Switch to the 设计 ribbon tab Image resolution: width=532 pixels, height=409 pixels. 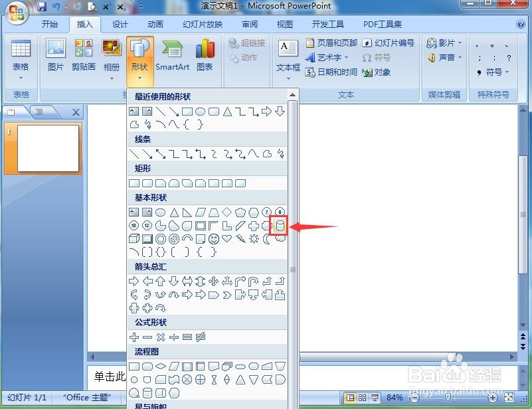(120, 24)
